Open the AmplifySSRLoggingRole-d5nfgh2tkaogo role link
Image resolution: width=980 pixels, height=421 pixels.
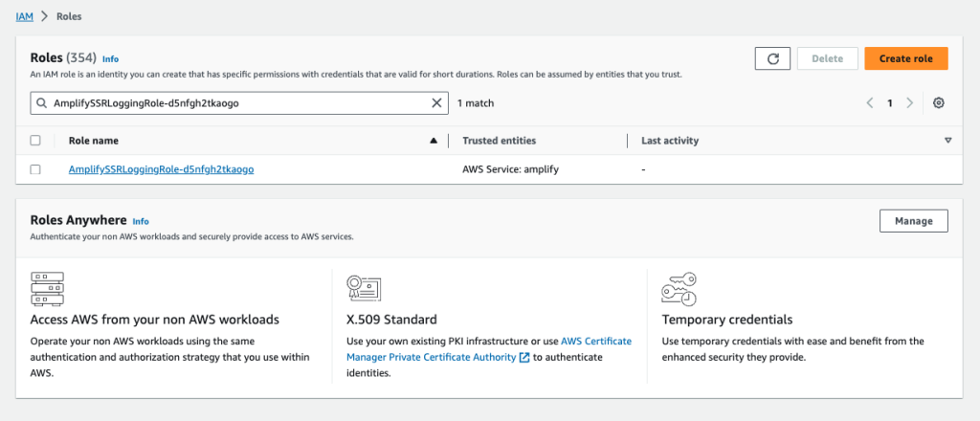[161, 169]
